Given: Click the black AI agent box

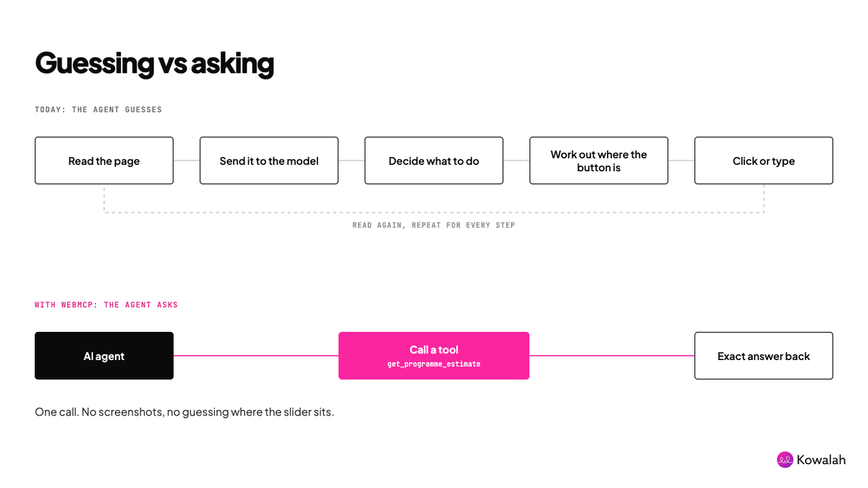Looking at the screenshot, I should pyautogui.click(x=104, y=356).
